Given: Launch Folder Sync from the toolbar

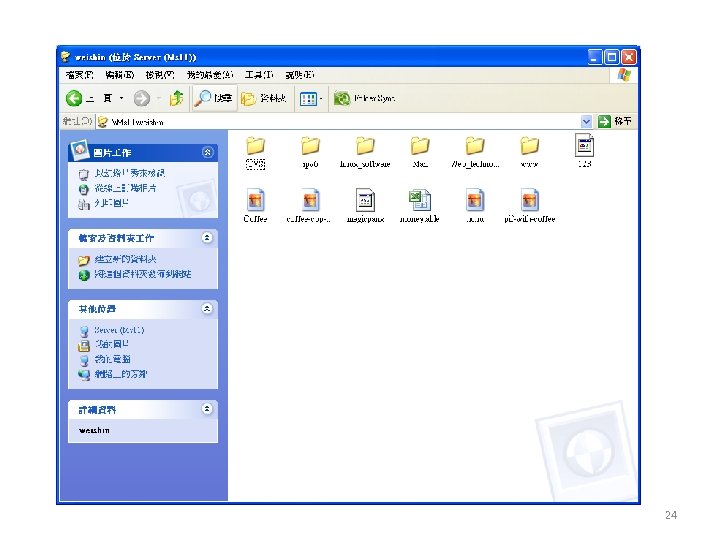Looking at the screenshot, I should point(364,98).
